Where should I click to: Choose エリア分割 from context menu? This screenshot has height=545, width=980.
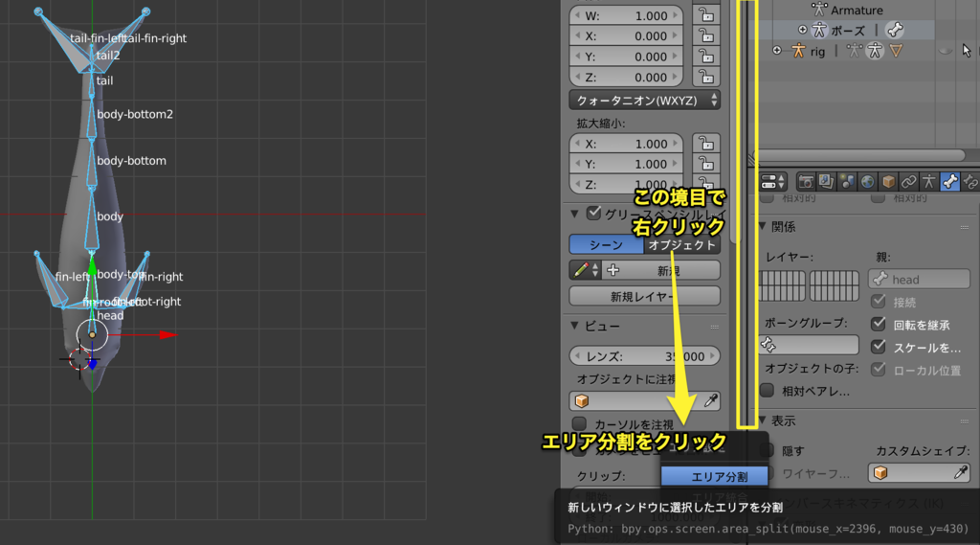tap(714, 477)
